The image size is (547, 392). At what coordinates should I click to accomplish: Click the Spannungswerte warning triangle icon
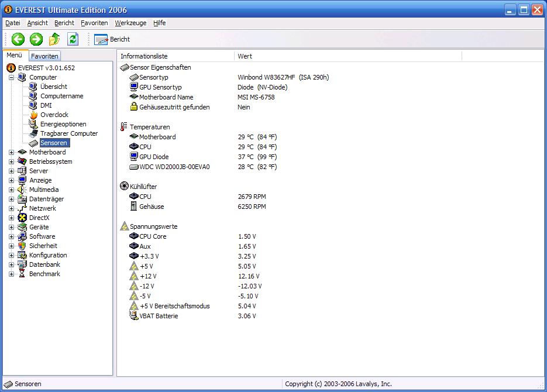[x=124, y=226]
